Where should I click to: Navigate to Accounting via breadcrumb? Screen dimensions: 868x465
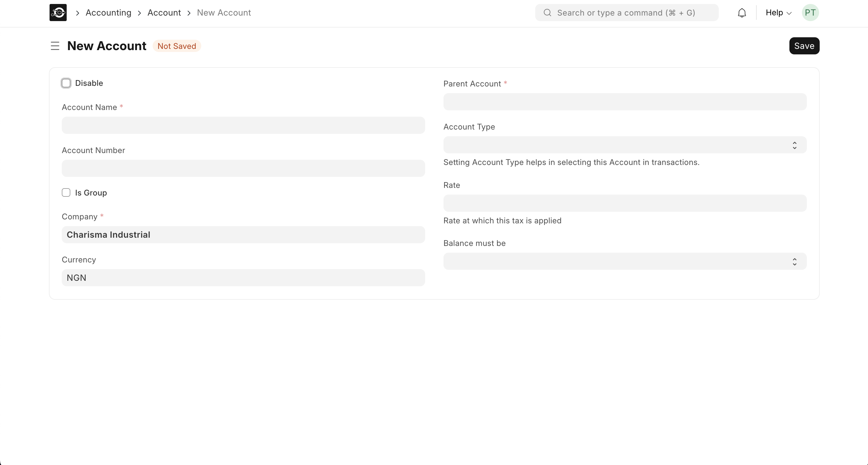109,13
